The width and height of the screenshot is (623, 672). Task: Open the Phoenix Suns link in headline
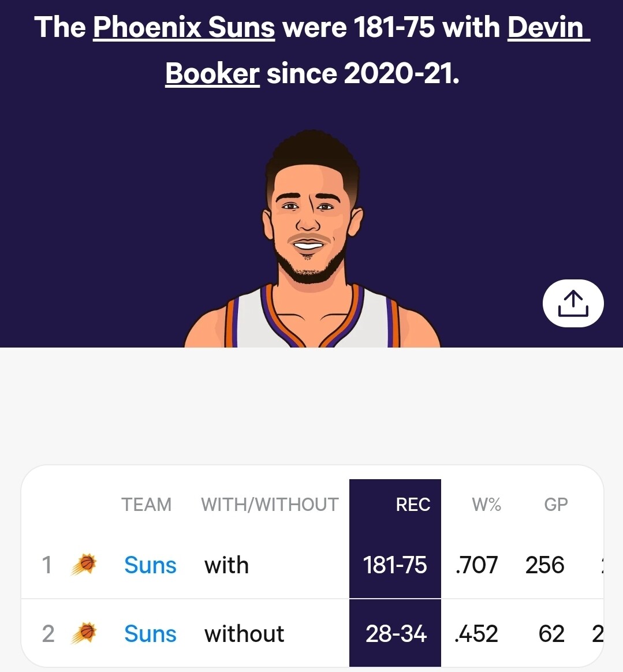click(x=184, y=27)
